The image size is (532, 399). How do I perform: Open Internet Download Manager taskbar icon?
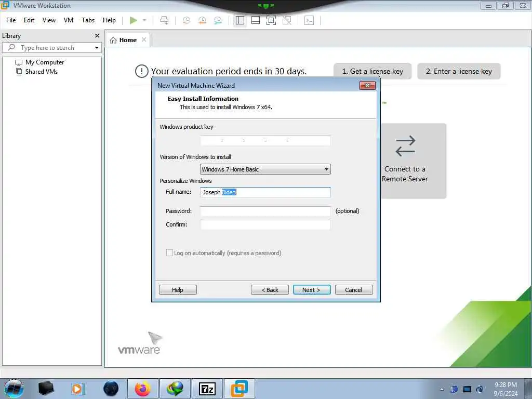(x=175, y=389)
